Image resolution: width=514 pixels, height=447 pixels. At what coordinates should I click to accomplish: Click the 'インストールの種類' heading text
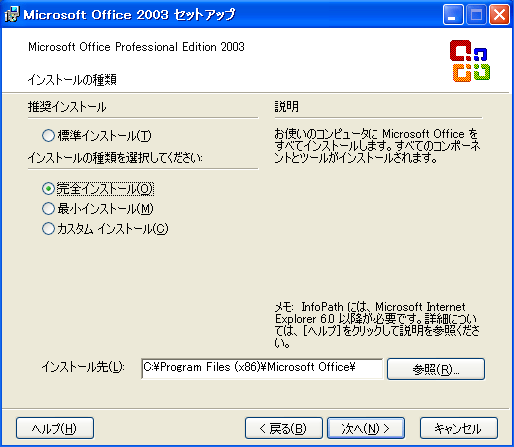[x=72, y=80]
